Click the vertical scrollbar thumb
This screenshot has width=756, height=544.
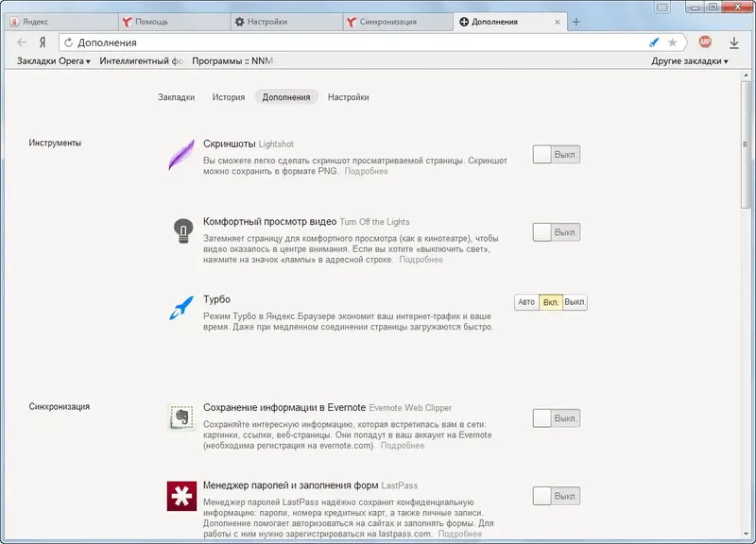(x=746, y=144)
